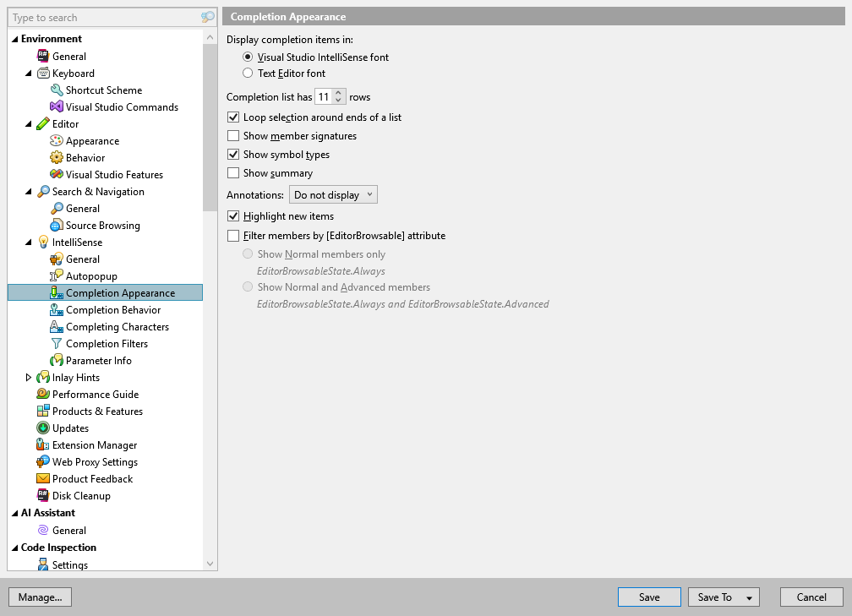Image resolution: width=852 pixels, height=616 pixels.
Task: Collapse the IntelliSense tree node
Action: [x=29, y=243]
